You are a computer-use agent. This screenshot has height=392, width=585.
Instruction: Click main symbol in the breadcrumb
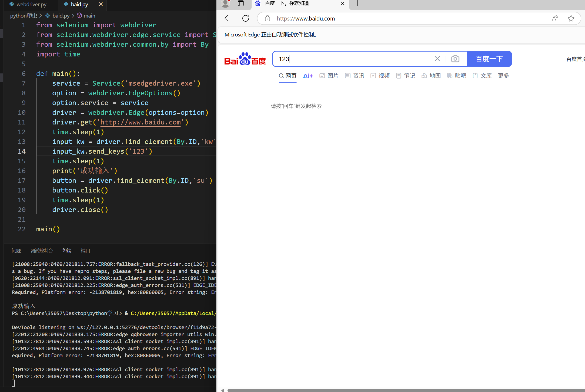point(89,16)
